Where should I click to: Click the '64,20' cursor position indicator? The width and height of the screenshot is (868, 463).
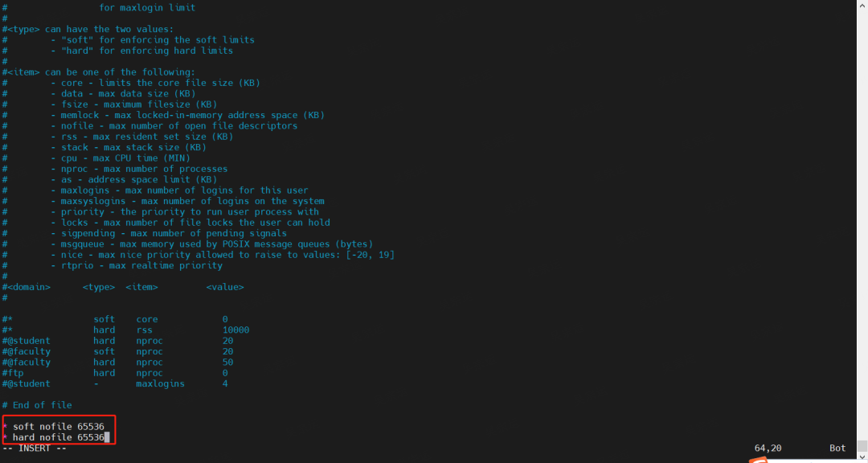(768, 448)
